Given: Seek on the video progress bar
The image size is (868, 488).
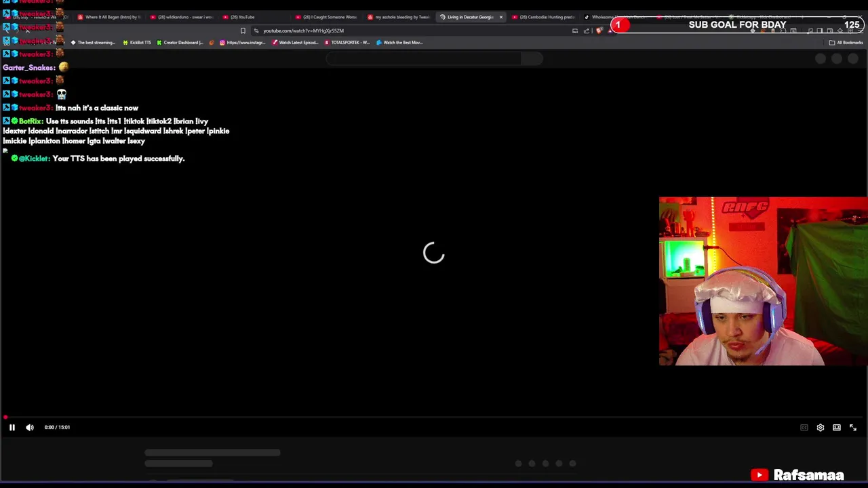Looking at the screenshot, I should tap(434, 418).
